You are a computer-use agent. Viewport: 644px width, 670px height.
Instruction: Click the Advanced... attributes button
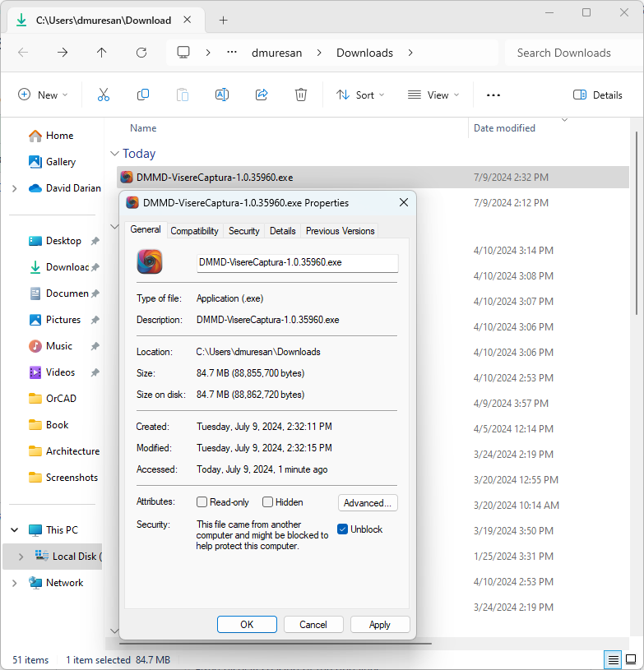coord(368,503)
